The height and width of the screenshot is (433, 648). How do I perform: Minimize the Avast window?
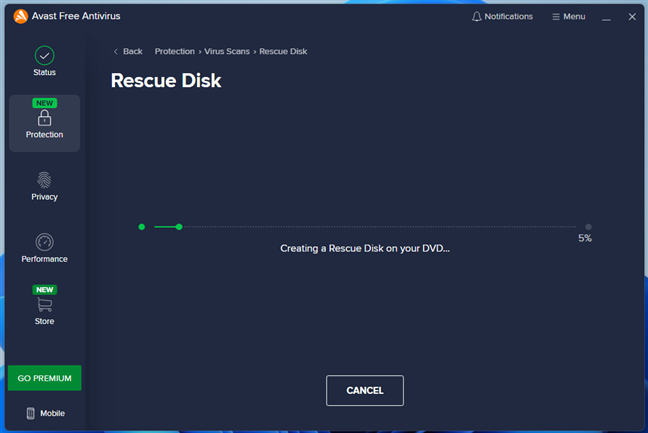606,17
